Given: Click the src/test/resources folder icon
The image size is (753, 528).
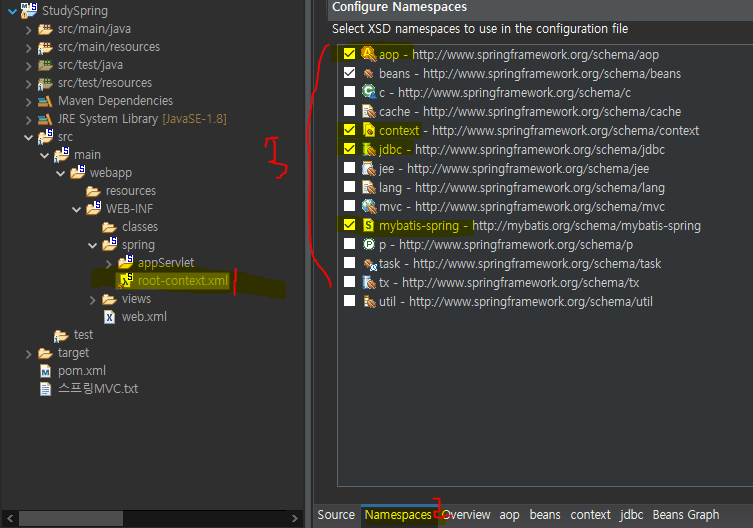Looking at the screenshot, I should [x=45, y=83].
